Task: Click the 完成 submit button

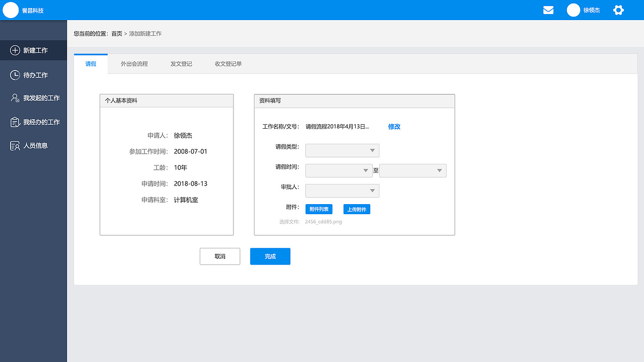Action: (270, 256)
